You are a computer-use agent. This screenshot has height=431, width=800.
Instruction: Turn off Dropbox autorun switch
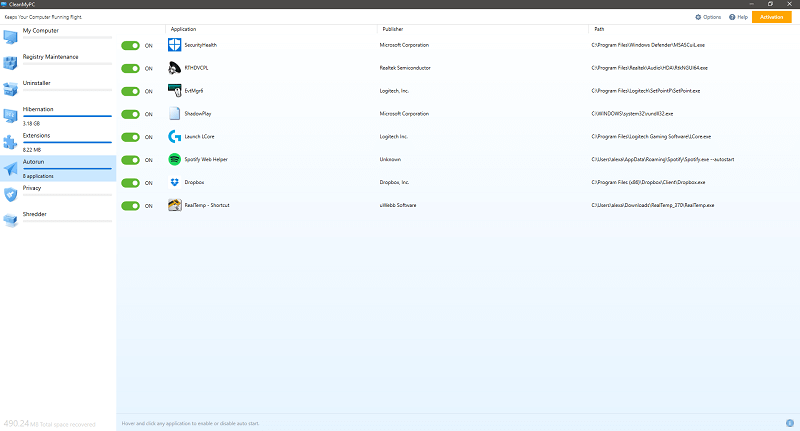click(131, 183)
